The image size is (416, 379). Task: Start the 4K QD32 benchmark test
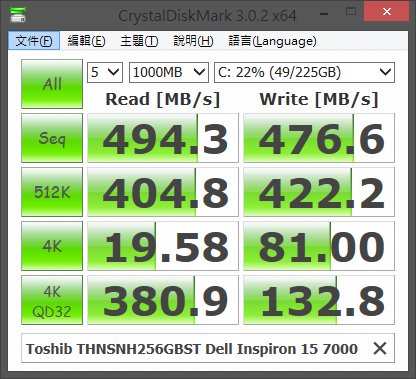(x=52, y=300)
